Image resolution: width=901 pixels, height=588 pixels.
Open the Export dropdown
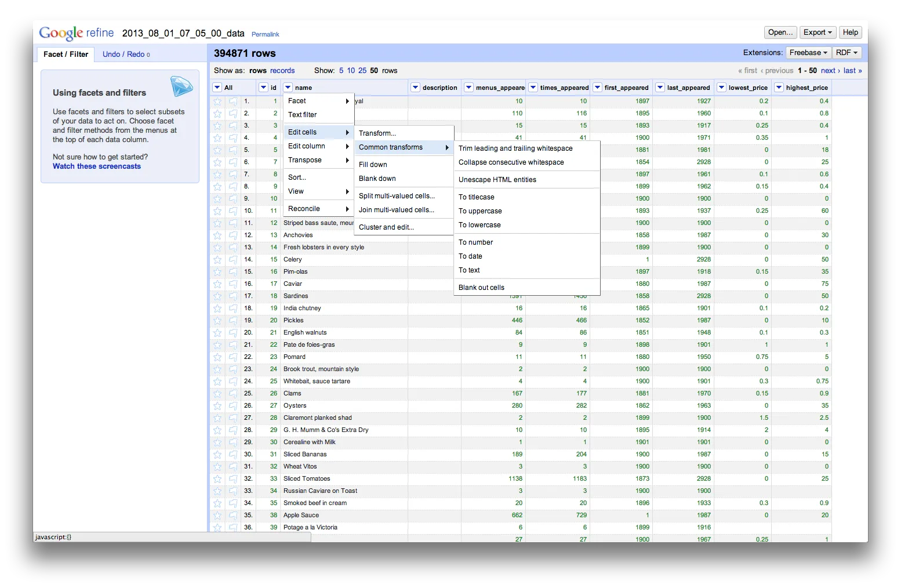coord(818,32)
